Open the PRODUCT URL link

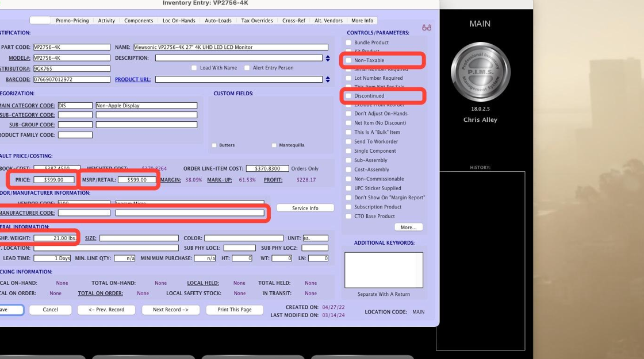[133, 80]
